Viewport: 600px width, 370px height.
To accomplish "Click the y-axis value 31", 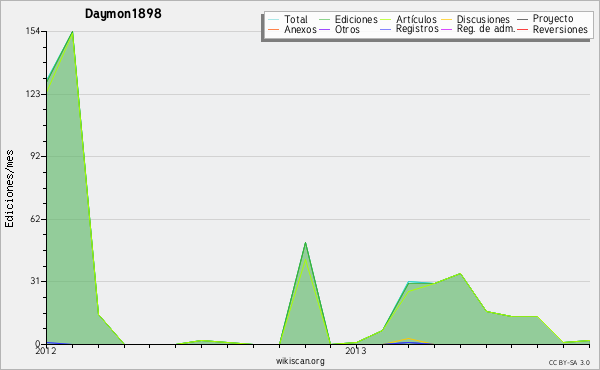I will [36, 281].
